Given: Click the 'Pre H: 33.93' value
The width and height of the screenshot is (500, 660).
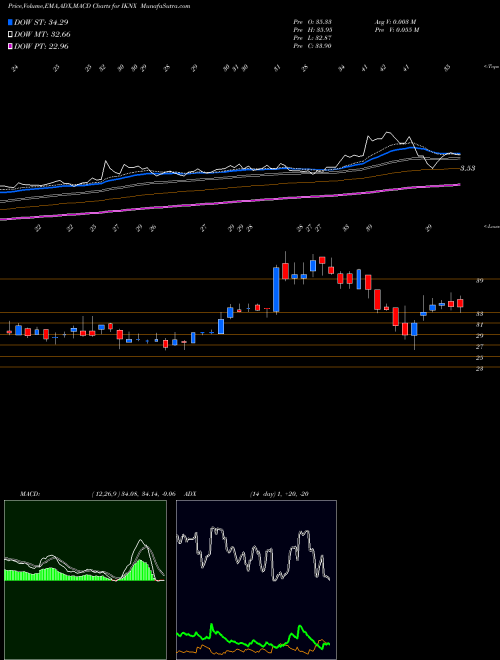Looking at the screenshot, I should [x=312, y=30].
